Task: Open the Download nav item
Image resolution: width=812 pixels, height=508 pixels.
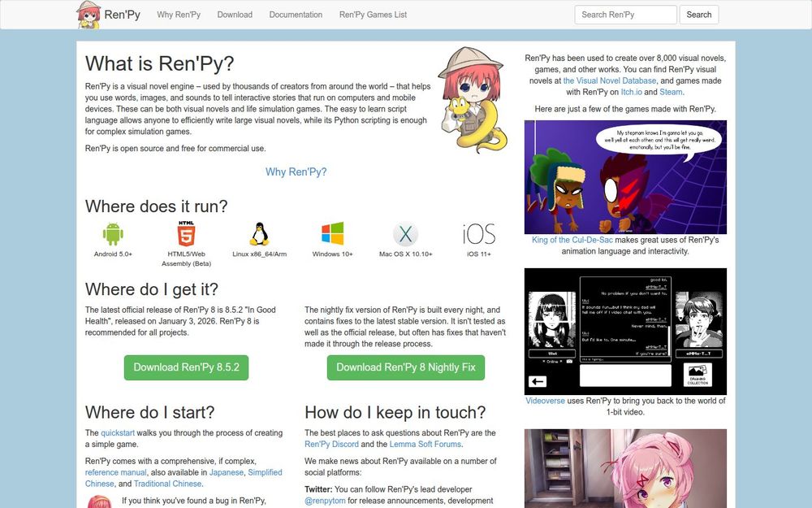Action: click(235, 15)
